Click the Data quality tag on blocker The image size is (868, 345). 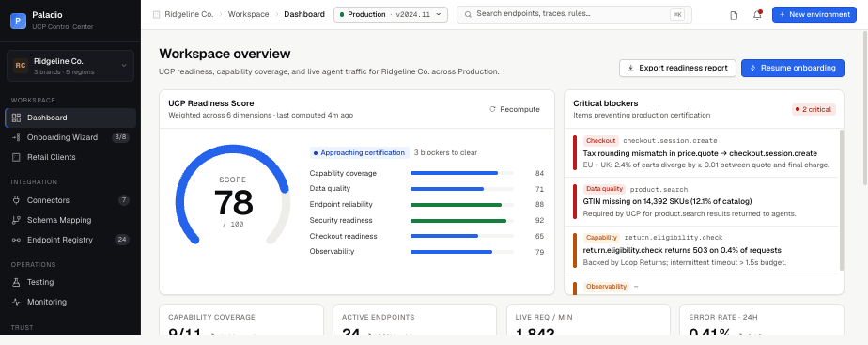604,189
